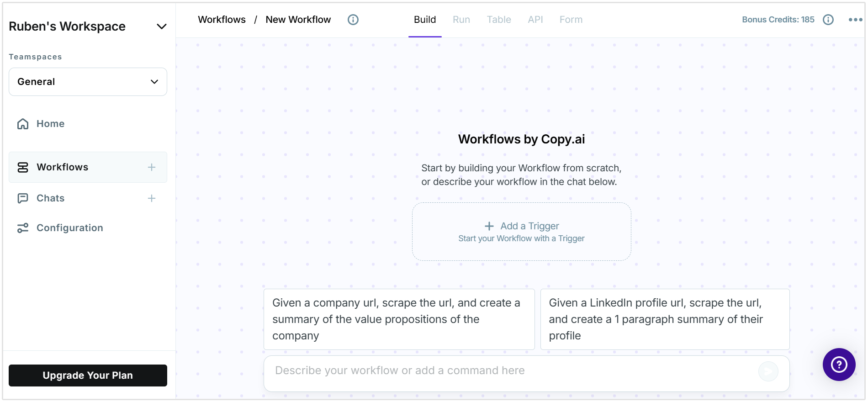
Task: Choose the LinkedIn profile summary suggestion
Action: click(665, 319)
